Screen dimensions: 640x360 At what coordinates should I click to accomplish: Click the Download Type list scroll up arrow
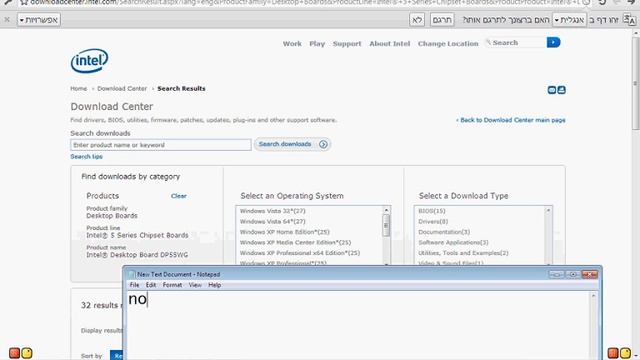pyautogui.click(x=548, y=210)
